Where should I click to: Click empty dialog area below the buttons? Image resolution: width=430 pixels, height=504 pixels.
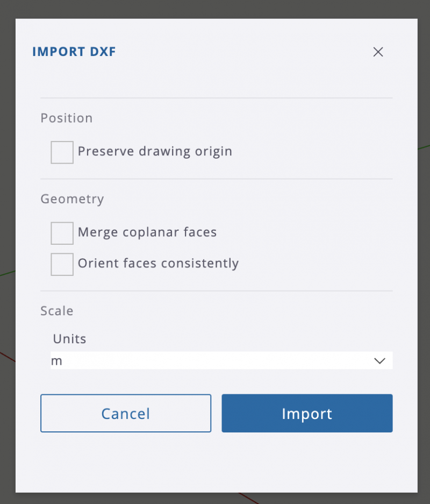click(x=215, y=463)
